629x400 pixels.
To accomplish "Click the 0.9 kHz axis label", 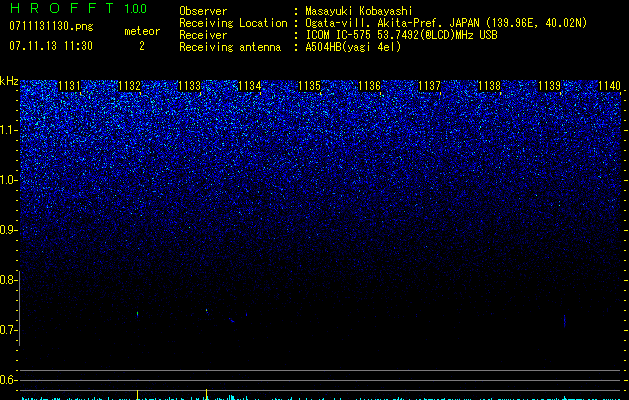I will tap(8, 230).
